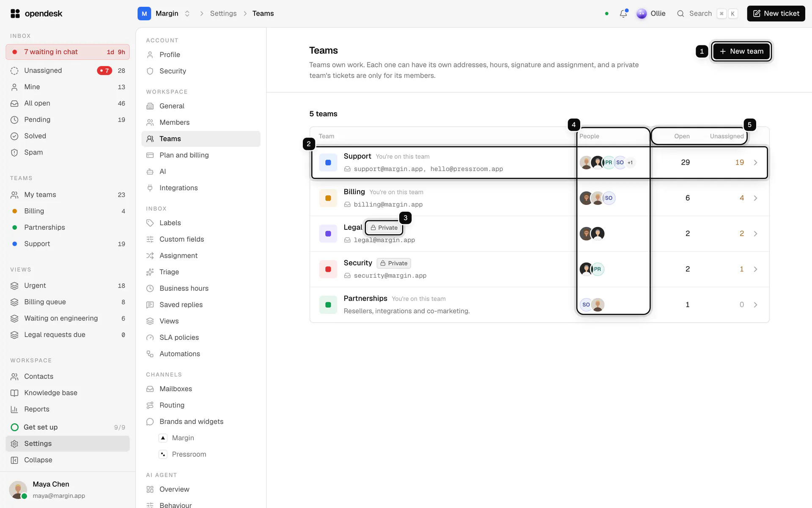The image size is (812, 508).
Task: Open the Labels tag icon
Action: click(150, 223)
